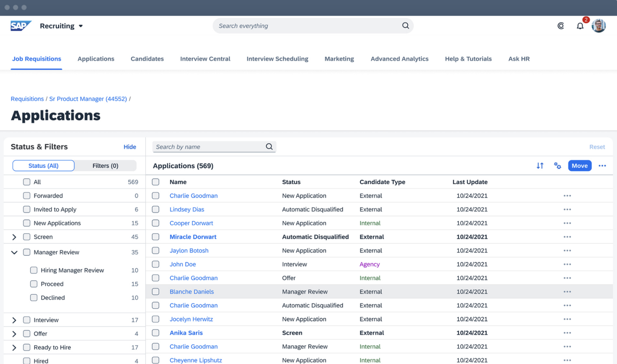Expand the Offer status group
Viewport: 617px width, 364px height.
click(x=14, y=334)
